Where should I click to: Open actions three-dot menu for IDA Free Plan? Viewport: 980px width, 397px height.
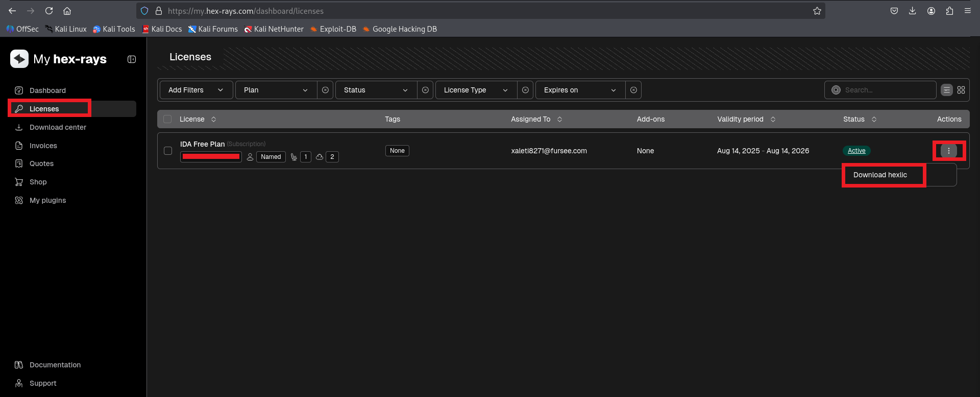point(949,151)
